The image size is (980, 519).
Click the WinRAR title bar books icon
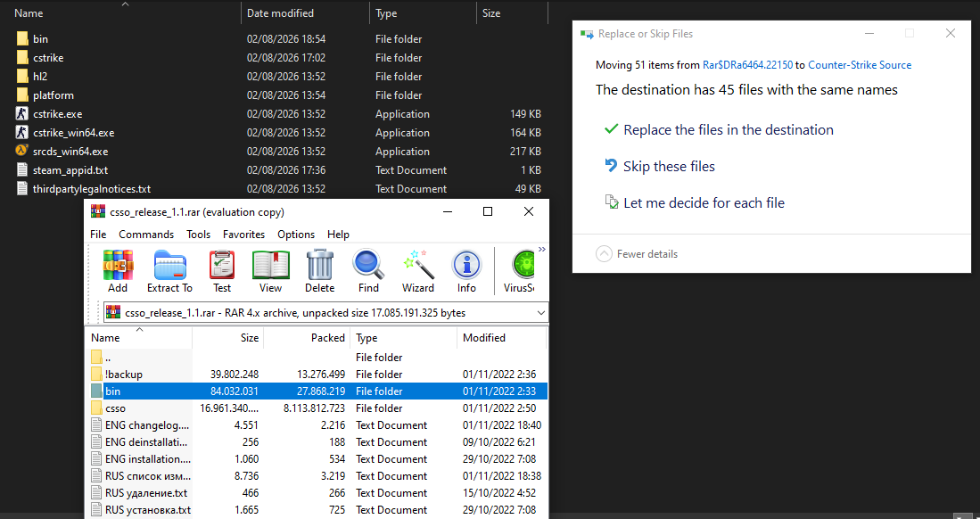click(x=98, y=211)
